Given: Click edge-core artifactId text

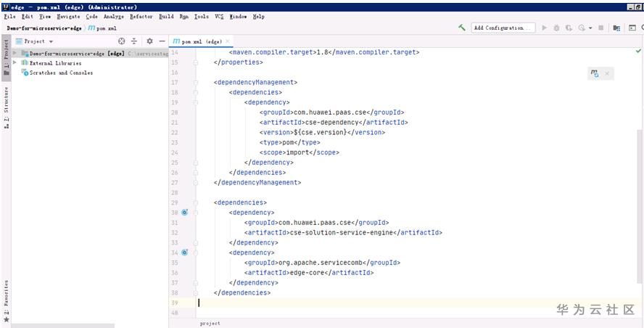Looking at the screenshot, I should tap(307, 273).
